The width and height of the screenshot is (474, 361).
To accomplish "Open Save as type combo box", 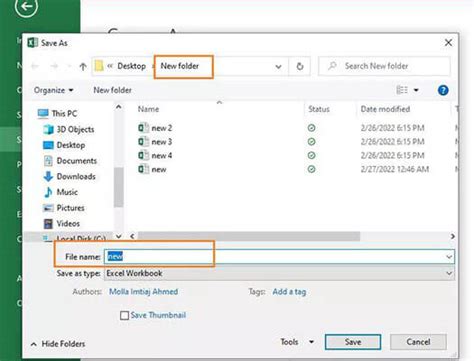I will click(279, 273).
